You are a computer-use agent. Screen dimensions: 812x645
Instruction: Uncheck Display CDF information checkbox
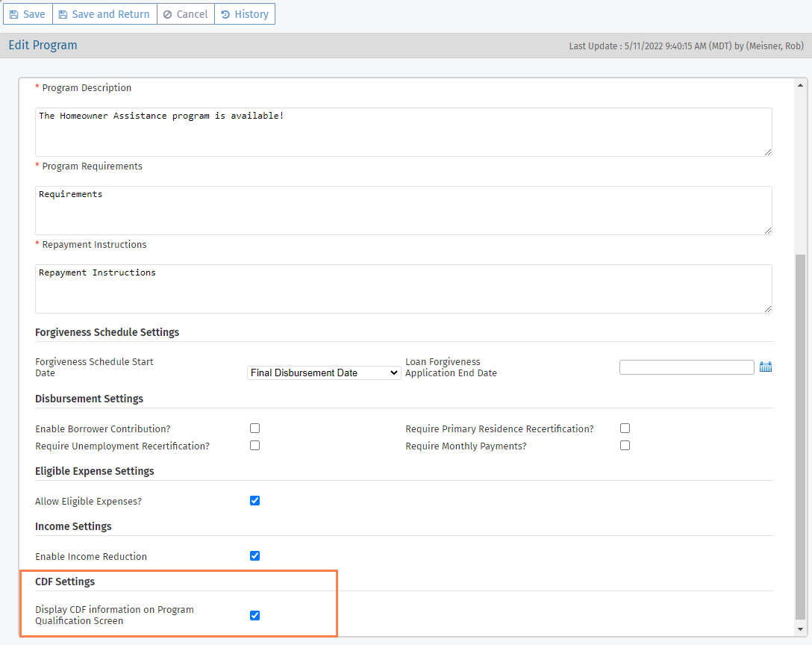(254, 616)
